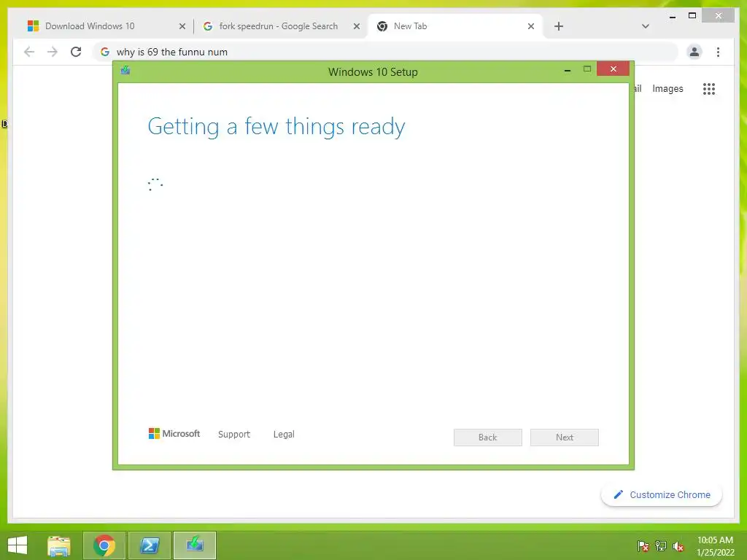The height and width of the screenshot is (560, 747).
Task: Click the Back button in Setup
Action: 488,437
